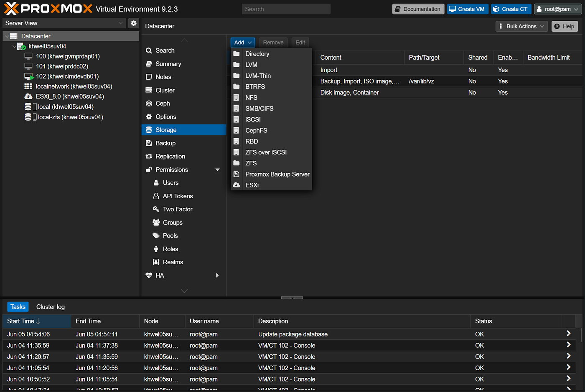Click the top Search input field

286,9
